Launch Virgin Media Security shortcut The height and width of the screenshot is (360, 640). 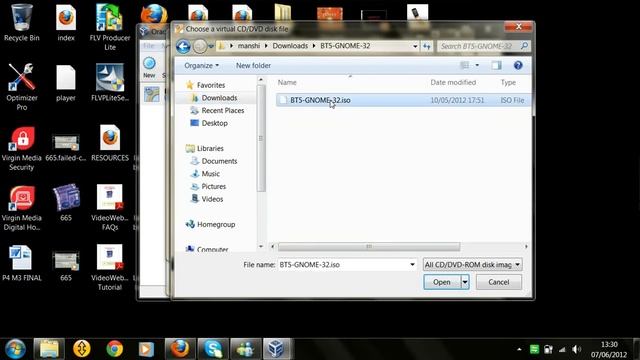[x=22, y=147]
